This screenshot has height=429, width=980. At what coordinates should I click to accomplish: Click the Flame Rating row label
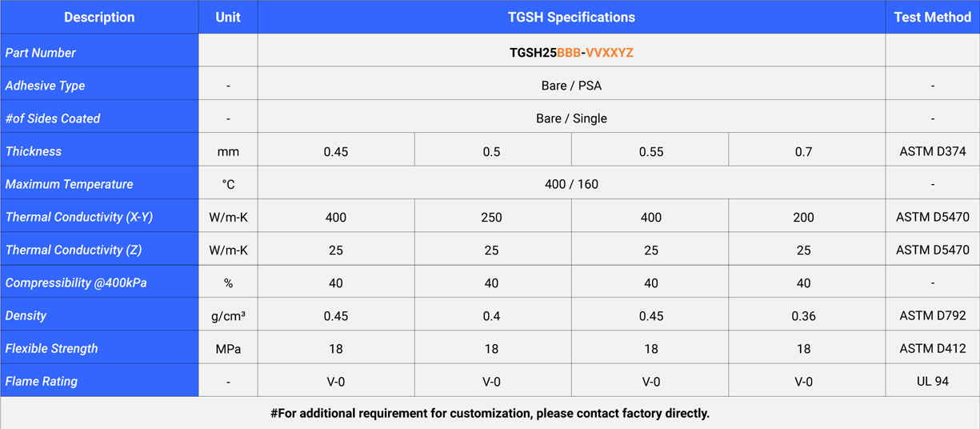tap(42, 382)
